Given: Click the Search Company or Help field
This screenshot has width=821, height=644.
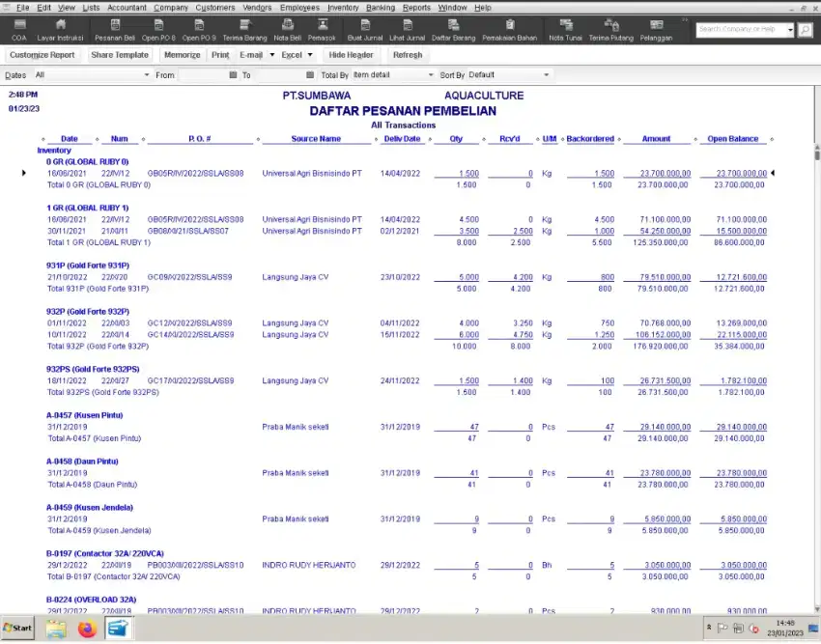Looking at the screenshot, I should click(x=741, y=30).
